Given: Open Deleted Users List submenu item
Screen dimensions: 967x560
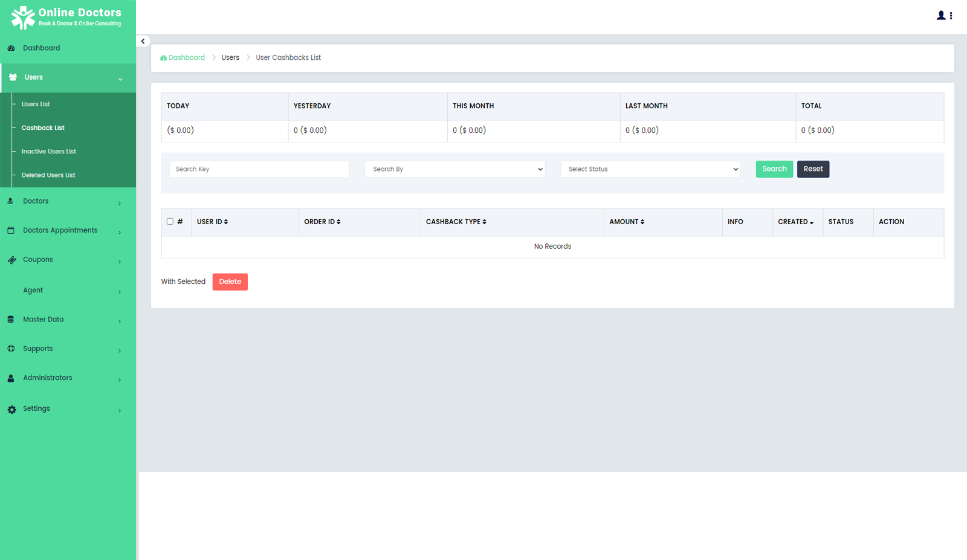Looking at the screenshot, I should pos(48,175).
